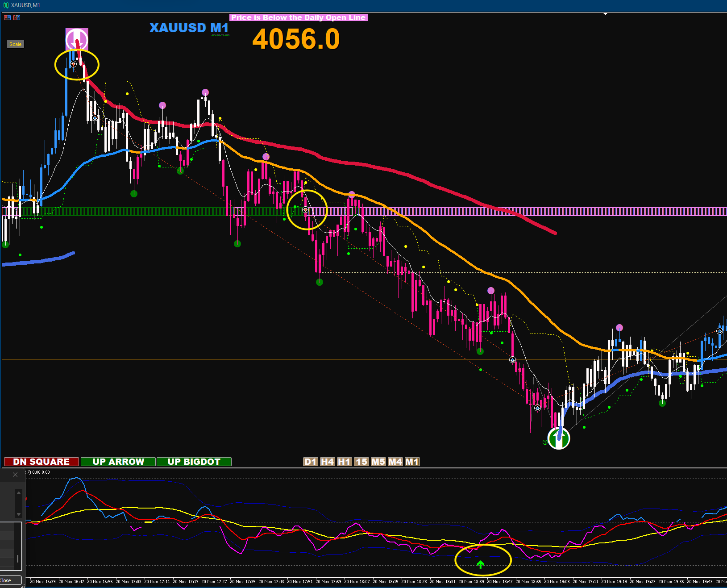Select the topmost pink swing-high dot
The width and height of the screenshot is (727, 588).
coord(205,92)
